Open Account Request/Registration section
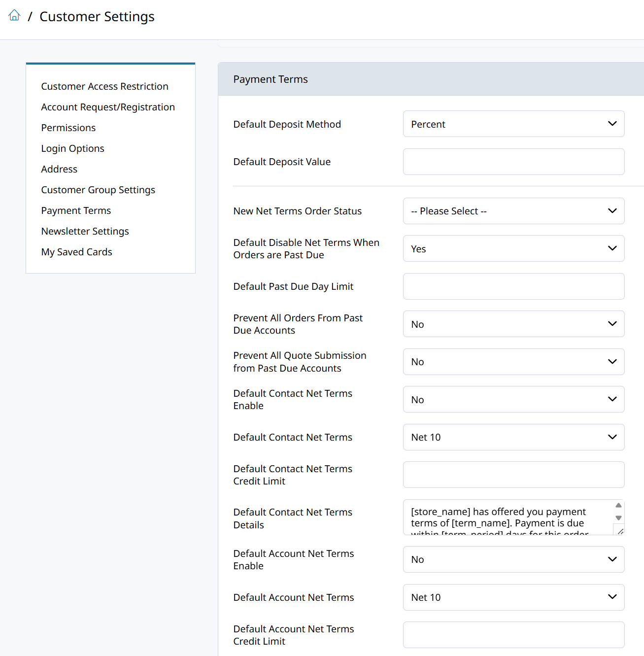The width and height of the screenshot is (644, 656). 108,107
